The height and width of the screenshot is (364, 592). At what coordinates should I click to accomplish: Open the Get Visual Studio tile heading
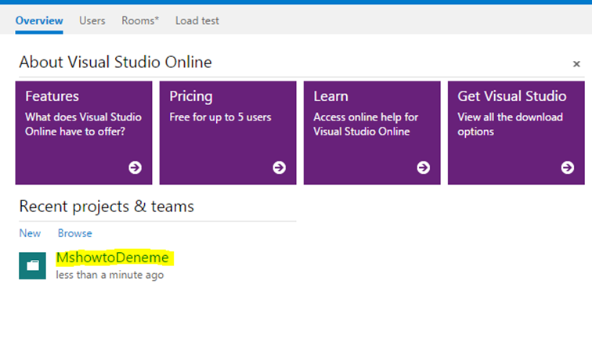click(512, 96)
